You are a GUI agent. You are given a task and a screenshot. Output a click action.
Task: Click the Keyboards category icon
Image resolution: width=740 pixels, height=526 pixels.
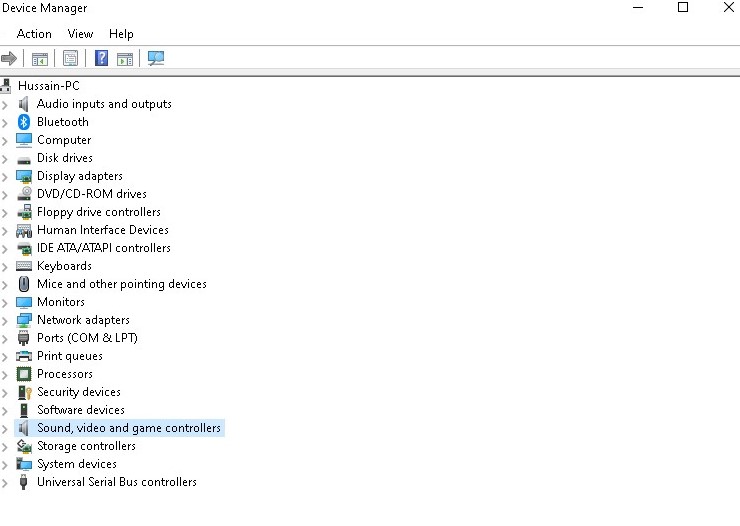point(25,266)
